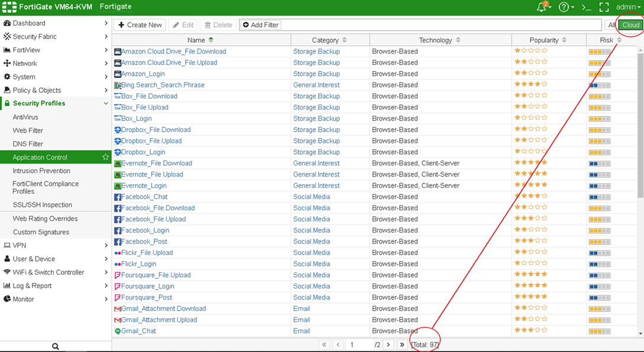This screenshot has width=644, height=352.
Task: Select Web Filter in sidebar
Action: coord(28,131)
